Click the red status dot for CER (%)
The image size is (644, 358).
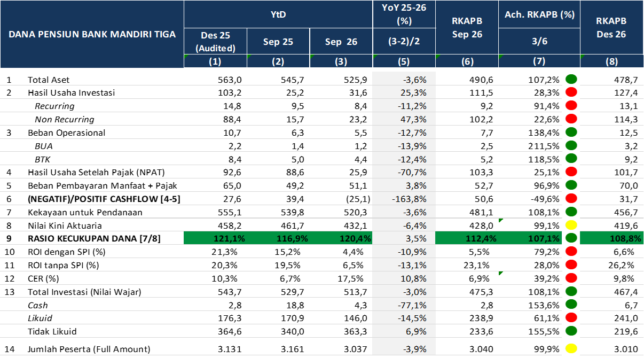pyautogui.click(x=571, y=278)
